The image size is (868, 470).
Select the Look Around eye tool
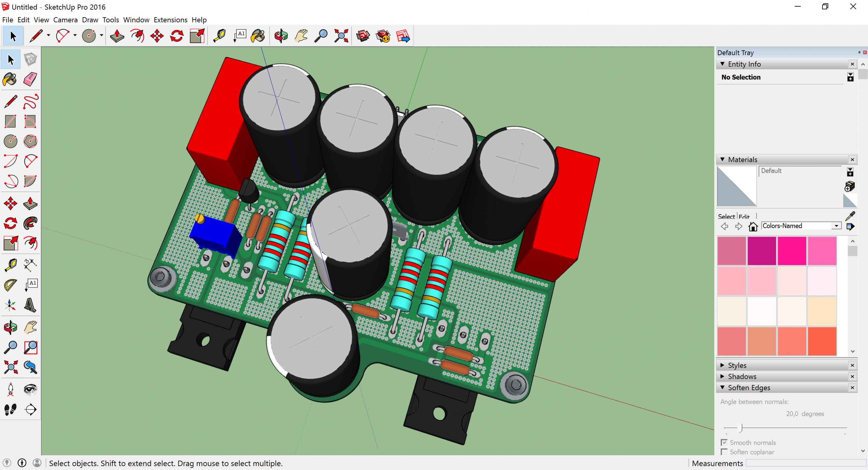[x=30, y=390]
